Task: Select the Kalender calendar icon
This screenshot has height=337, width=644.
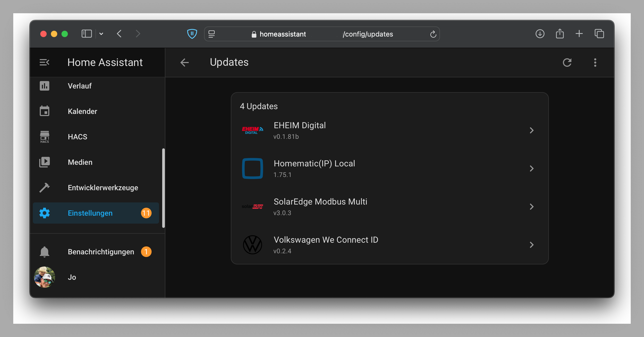Action: [45, 111]
